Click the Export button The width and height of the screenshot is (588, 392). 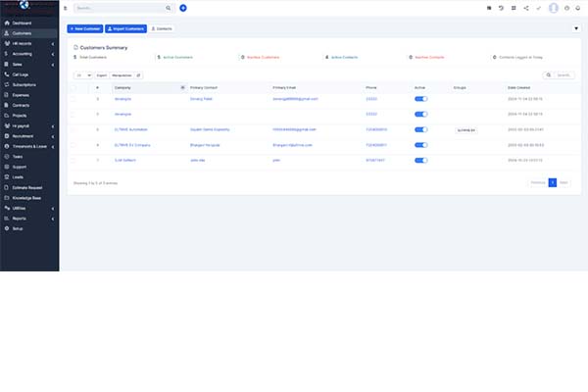(102, 75)
